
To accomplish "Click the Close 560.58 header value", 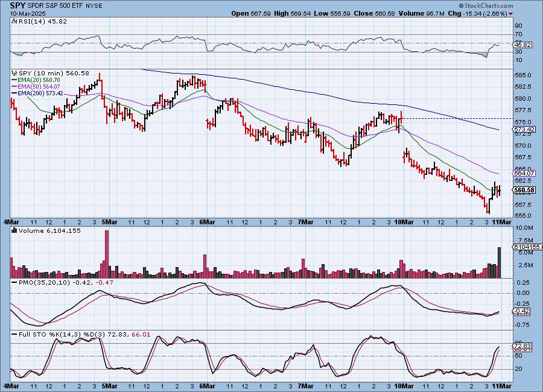I will click(x=374, y=13).
